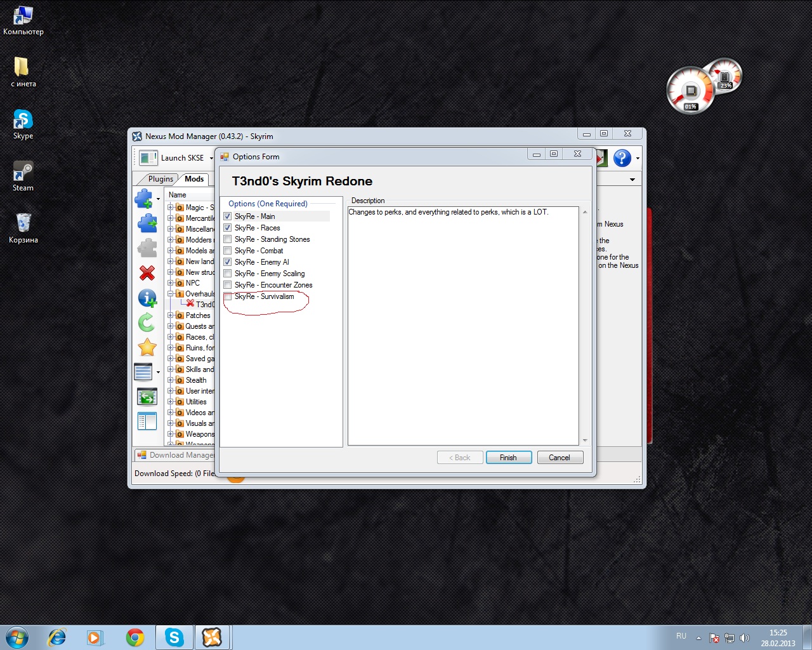Image resolution: width=812 pixels, height=650 pixels.
Task: Click the yellow star endorse icon
Action: click(x=147, y=347)
